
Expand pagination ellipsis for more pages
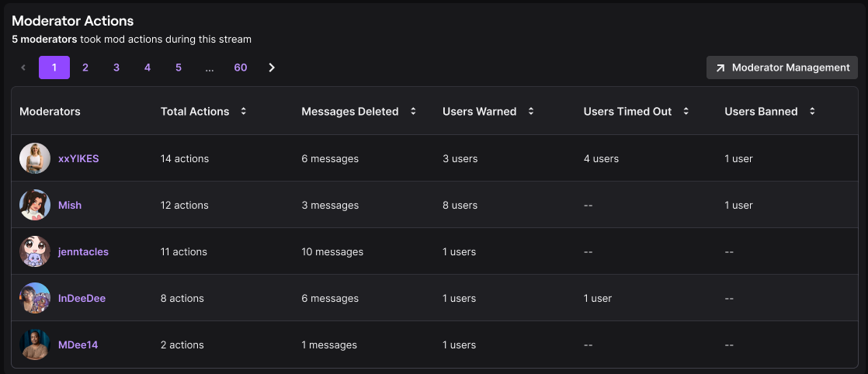click(x=210, y=68)
